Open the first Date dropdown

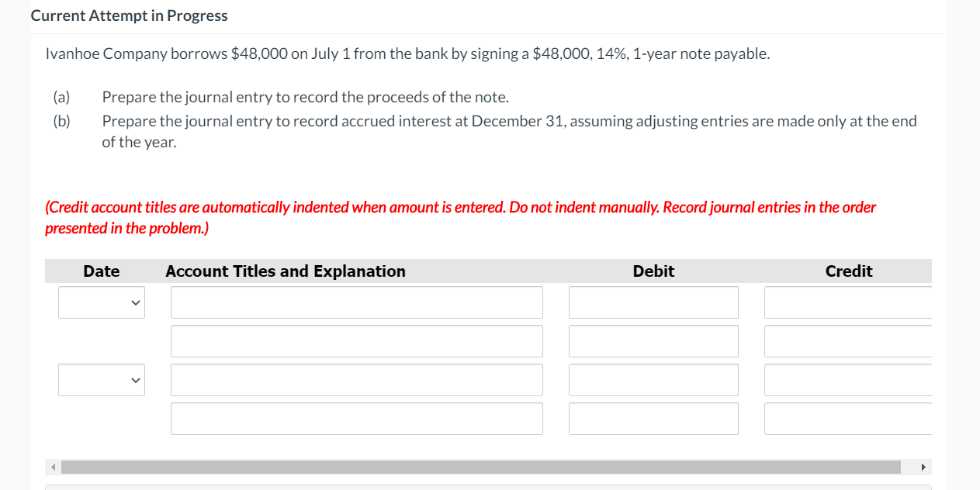coord(101,302)
